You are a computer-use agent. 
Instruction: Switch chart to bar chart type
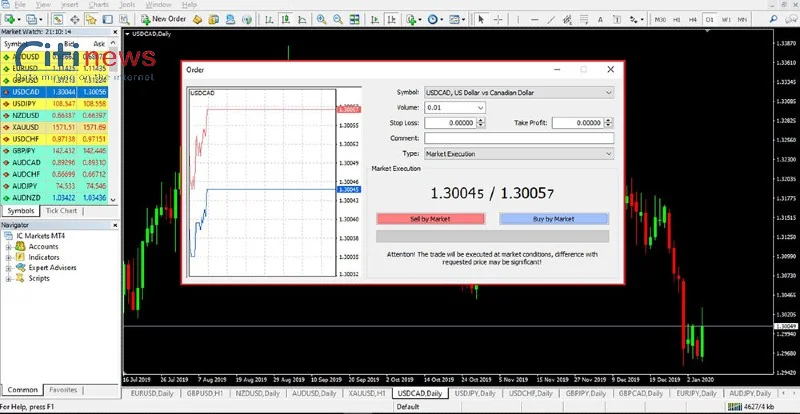pyautogui.click(x=269, y=19)
